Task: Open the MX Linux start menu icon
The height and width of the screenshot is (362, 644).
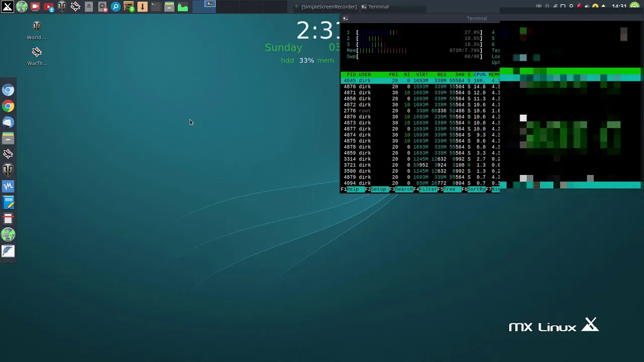Action: 8,7
